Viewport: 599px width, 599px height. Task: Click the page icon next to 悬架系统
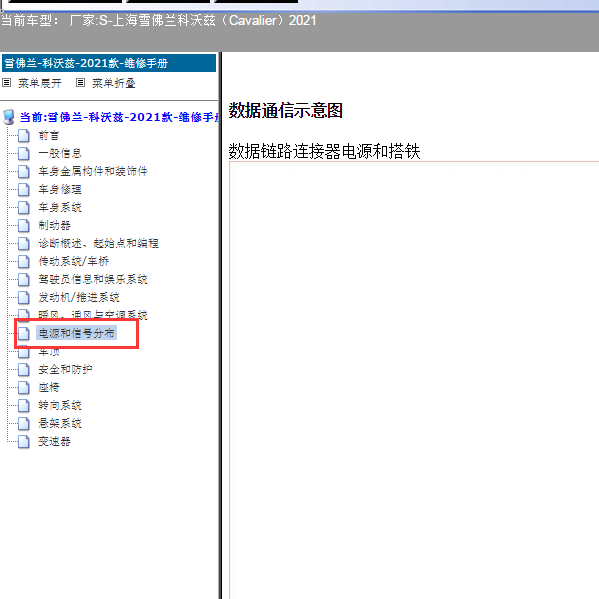[x=24, y=423]
